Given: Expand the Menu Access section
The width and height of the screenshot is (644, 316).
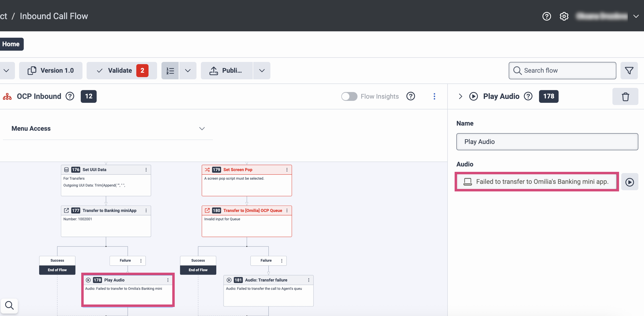Looking at the screenshot, I should (x=202, y=129).
